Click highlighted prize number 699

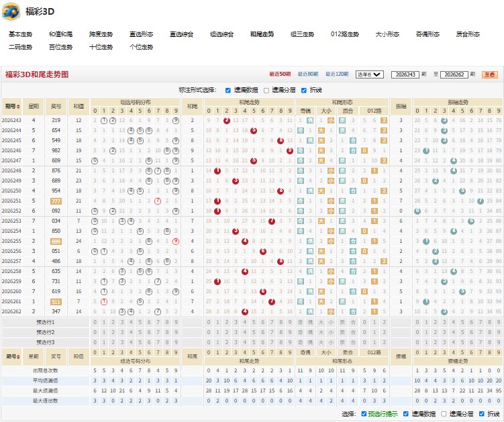pyautogui.click(x=56, y=242)
